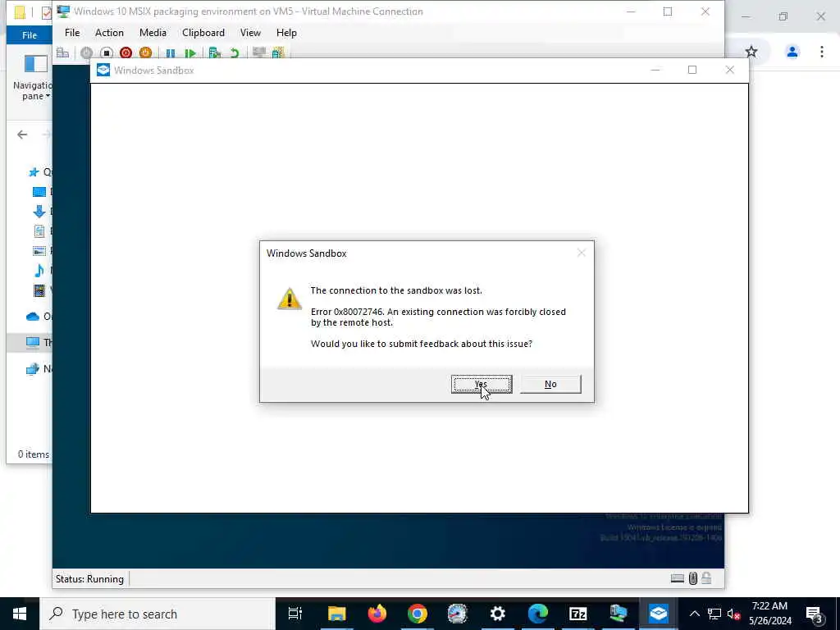This screenshot has height=630, width=840.
Task: Open 7-Zip from taskbar
Action: (x=577, y=614)
